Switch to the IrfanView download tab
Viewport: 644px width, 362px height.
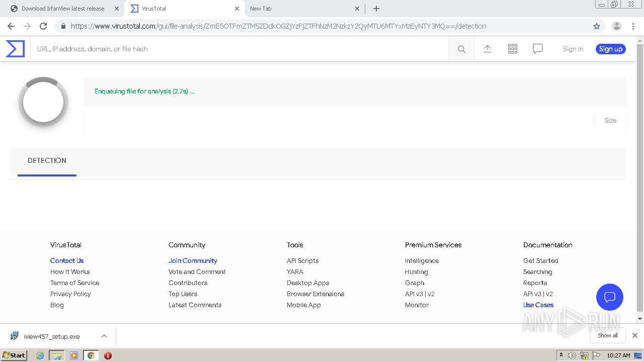point(63,9)
